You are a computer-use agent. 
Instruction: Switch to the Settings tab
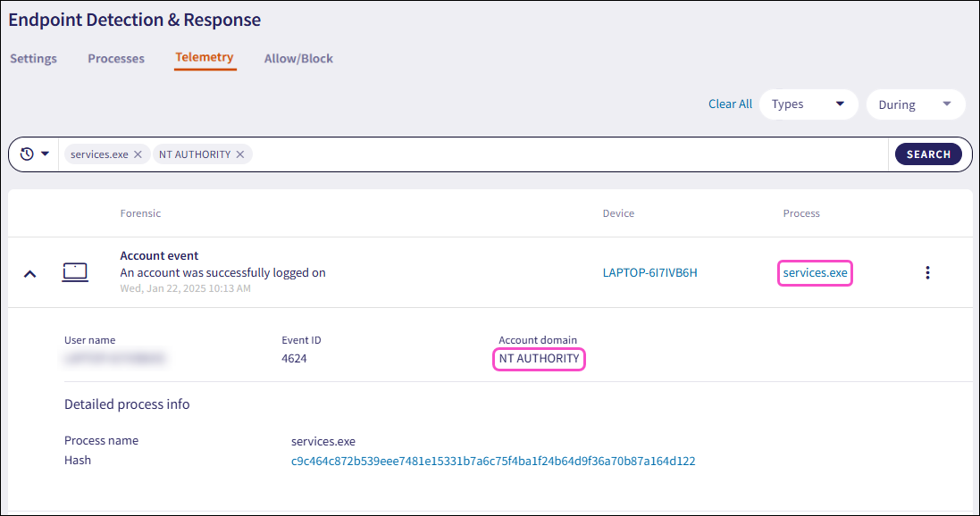click(x=33, y=59)
